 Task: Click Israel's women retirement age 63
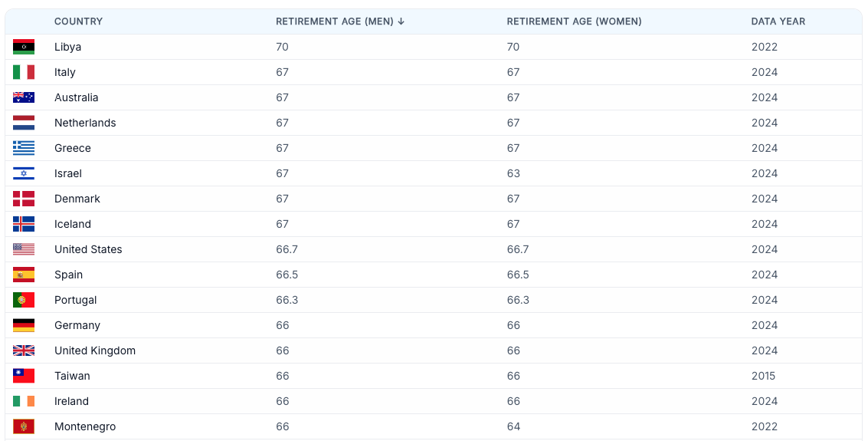[513, 173]
